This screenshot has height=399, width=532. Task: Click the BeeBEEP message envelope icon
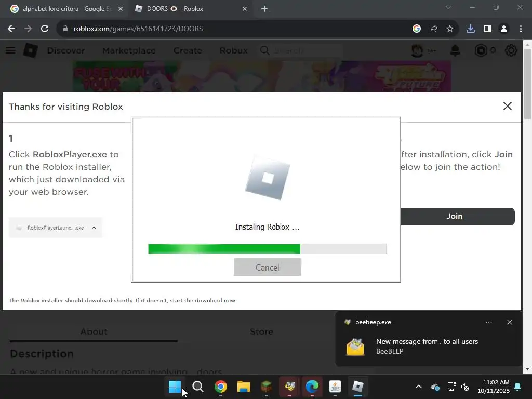pos(355,347)
